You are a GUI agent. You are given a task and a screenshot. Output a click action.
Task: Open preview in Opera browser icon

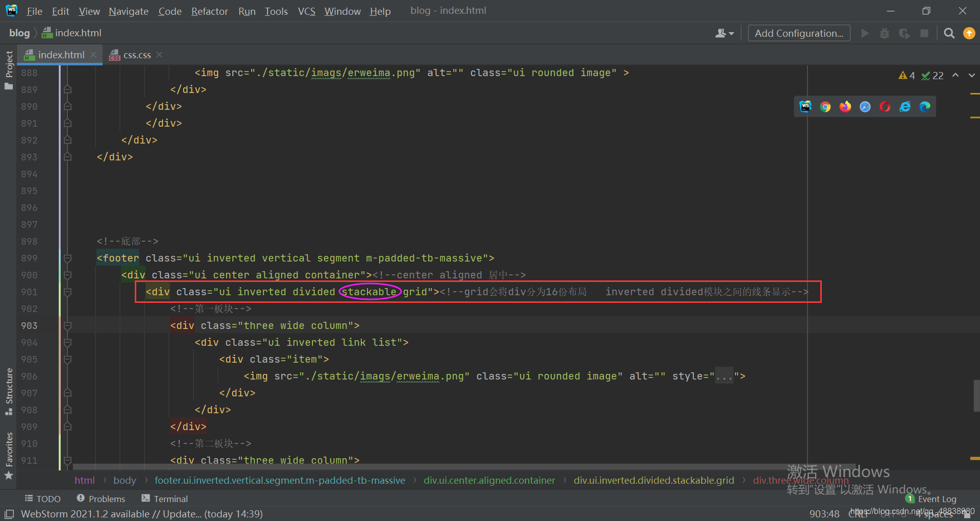(x=885, y=107)
